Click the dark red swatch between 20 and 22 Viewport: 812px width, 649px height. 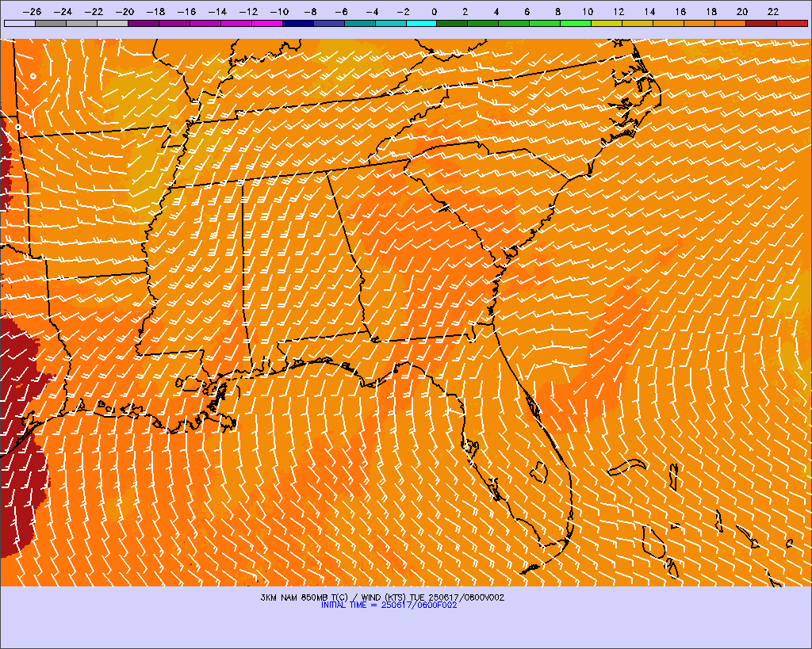coord(761,23)
